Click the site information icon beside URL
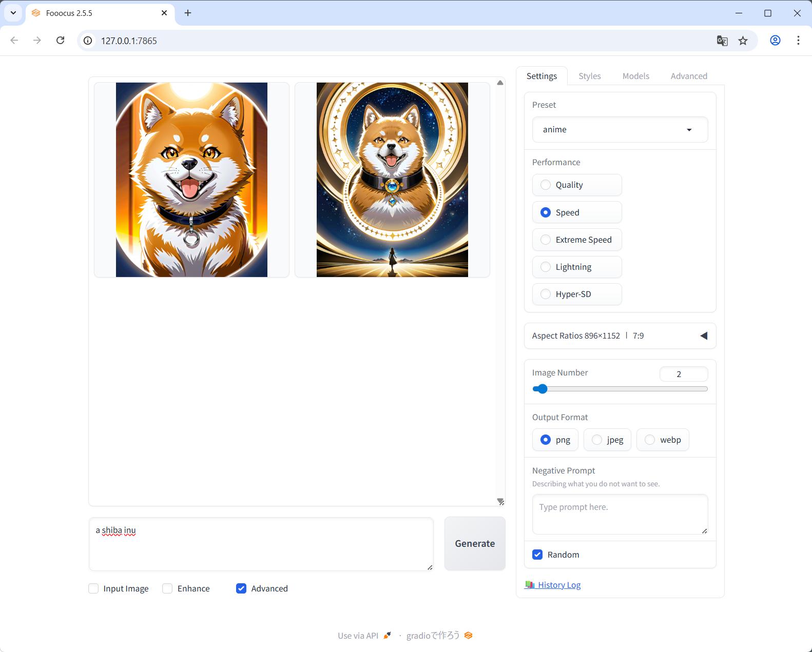 [x=88, y=41]
